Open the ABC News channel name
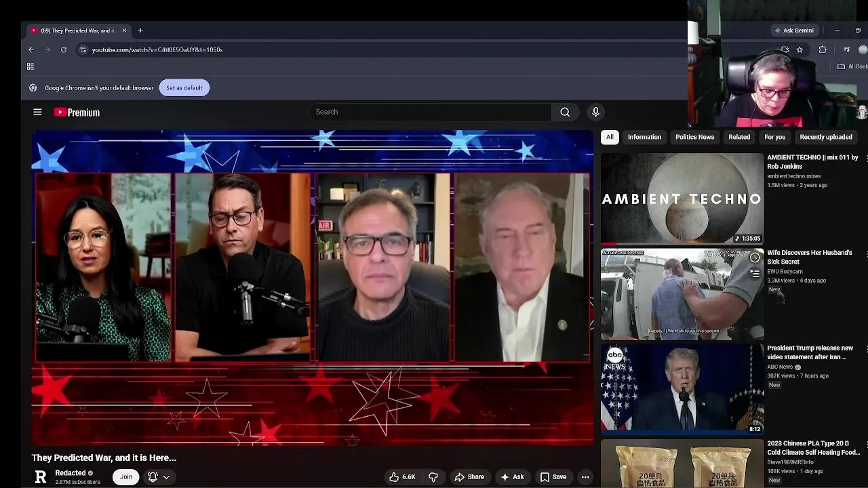868x488 pixels. click(x=780, y=367)
